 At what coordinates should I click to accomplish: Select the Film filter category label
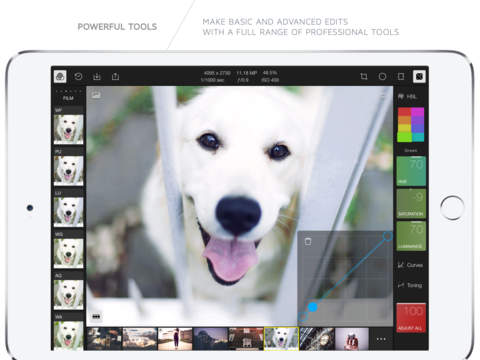(68, 98)
